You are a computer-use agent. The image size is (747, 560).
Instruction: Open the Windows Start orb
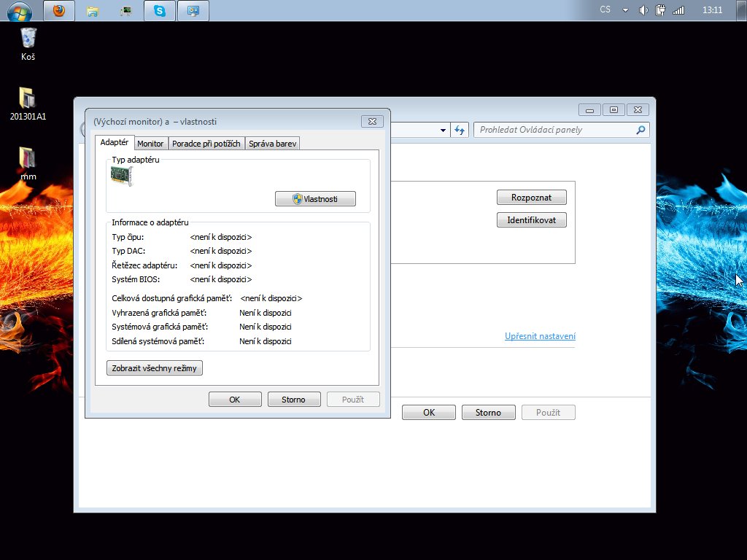point(19,10)
